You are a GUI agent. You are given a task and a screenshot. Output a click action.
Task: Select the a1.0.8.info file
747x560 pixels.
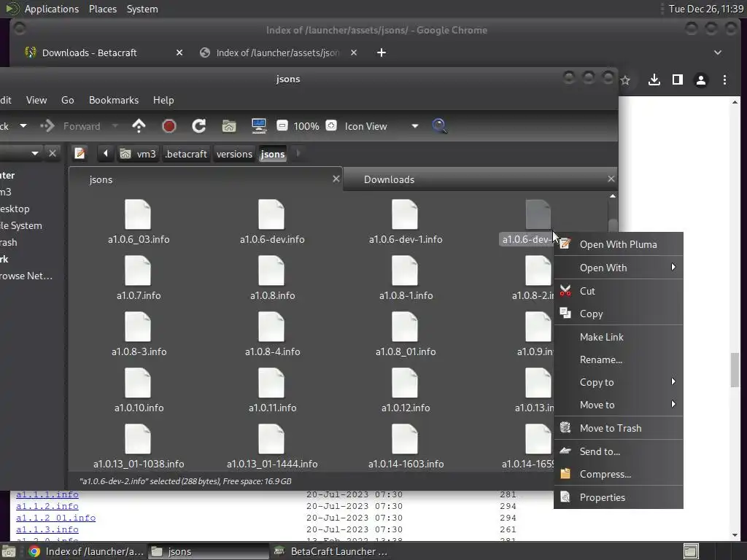tap(272, 278)
